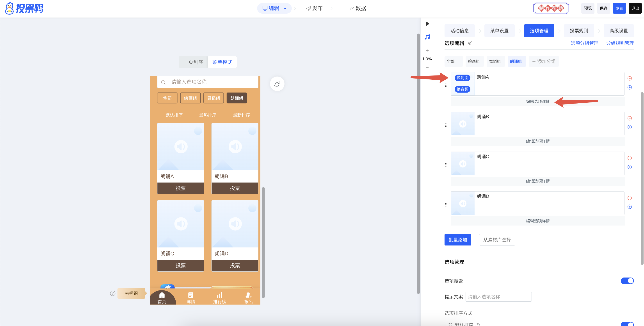Click the clear brush icon beside 选项编辑

pos(470,43)
